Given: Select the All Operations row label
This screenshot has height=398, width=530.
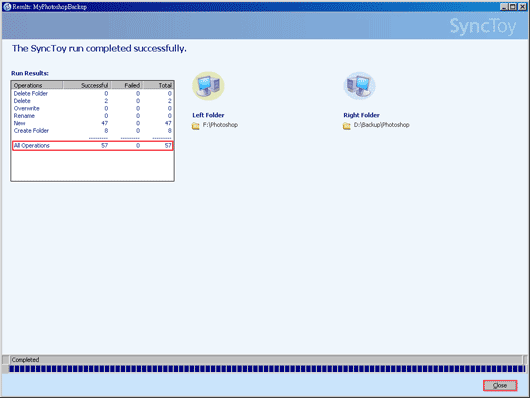Looking at the screenshot, I should coord(31,145).
